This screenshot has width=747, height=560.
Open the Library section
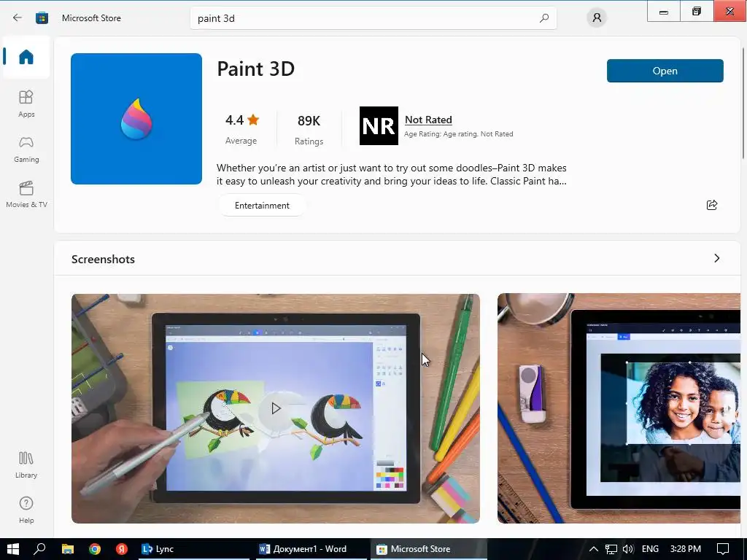tap(26, 464)
